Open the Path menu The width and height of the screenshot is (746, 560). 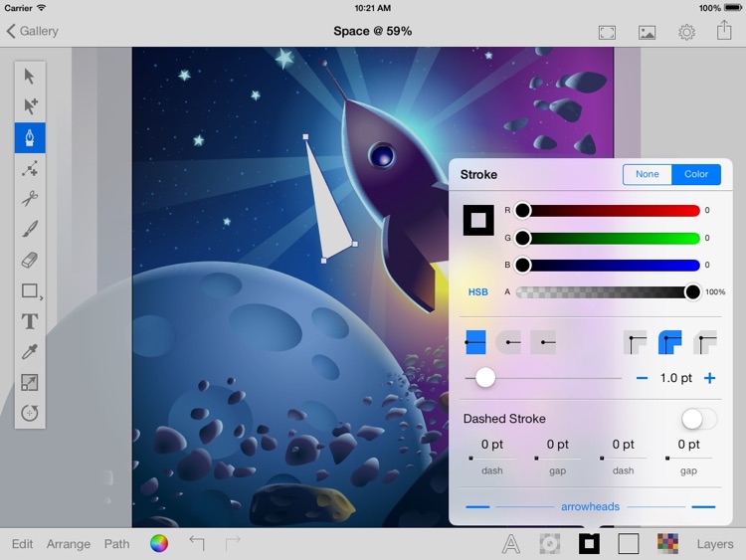tap(116, 543)
